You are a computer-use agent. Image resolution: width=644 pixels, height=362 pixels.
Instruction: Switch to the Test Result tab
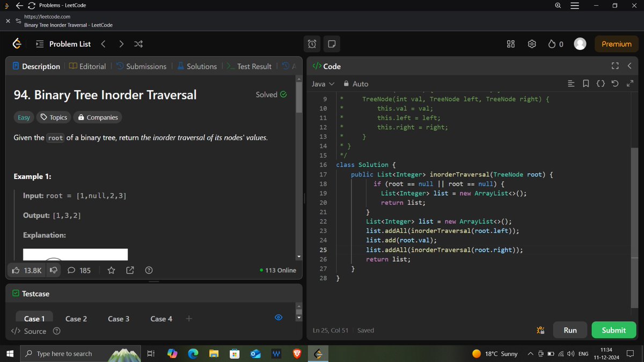pos(248,67)
